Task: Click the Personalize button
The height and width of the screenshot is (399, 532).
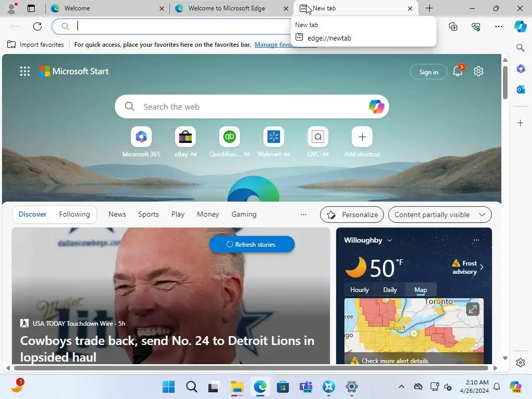Action: coord(352,215)
